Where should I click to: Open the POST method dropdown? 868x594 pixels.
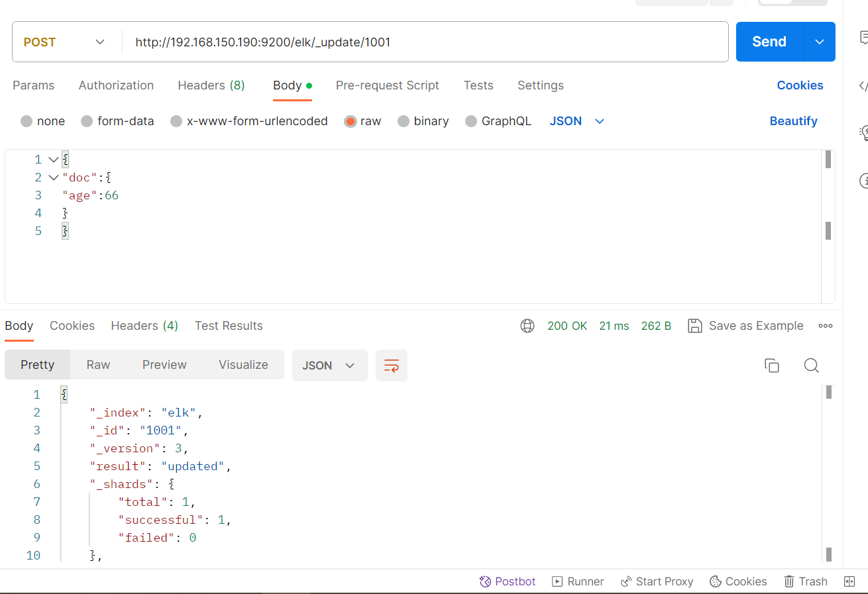click(64, 42)
